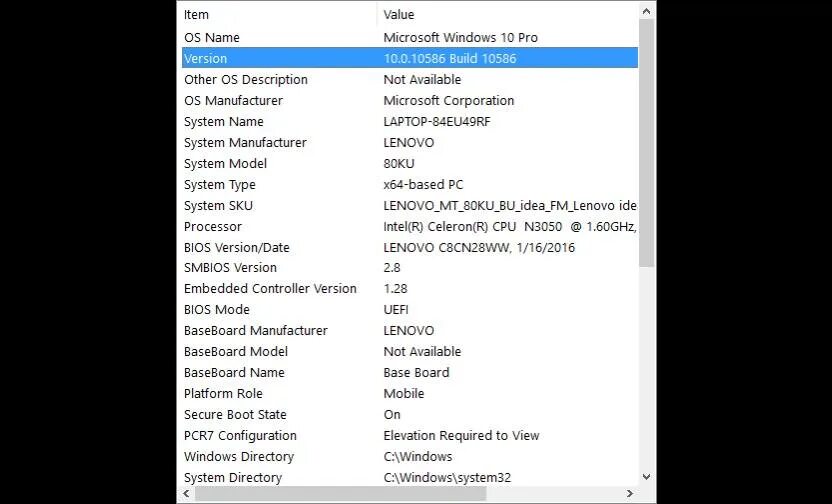Select the System Model row
The height and width of the screenshot is (504, 832).
click(410, 163)
